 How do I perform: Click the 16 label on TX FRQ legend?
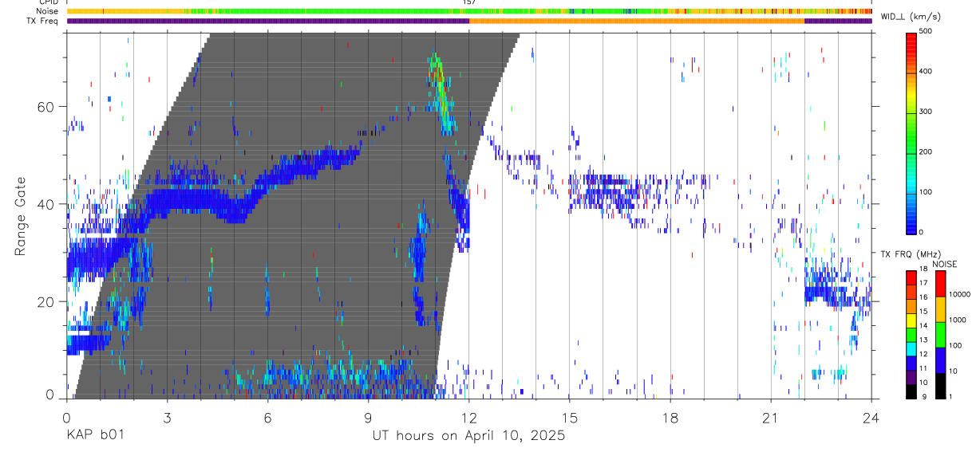924,297
